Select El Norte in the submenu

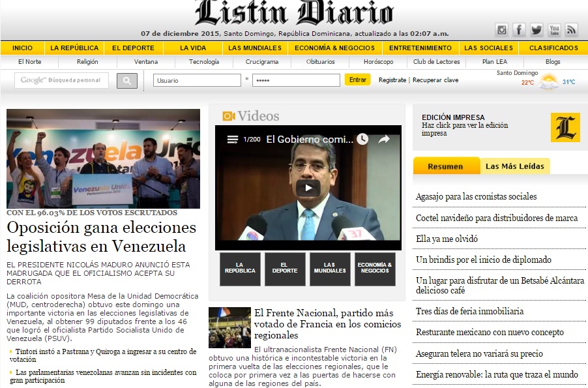(x=29, y=61)
